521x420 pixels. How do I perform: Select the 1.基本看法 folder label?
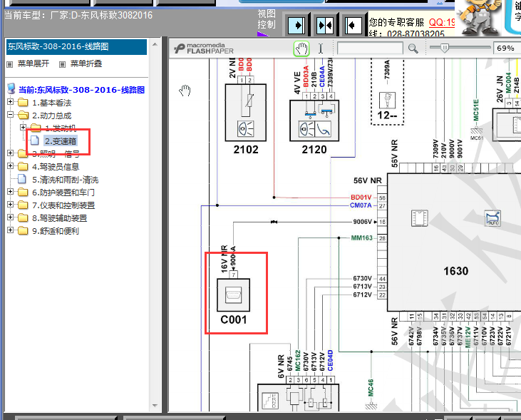click(x=52, y=103)
